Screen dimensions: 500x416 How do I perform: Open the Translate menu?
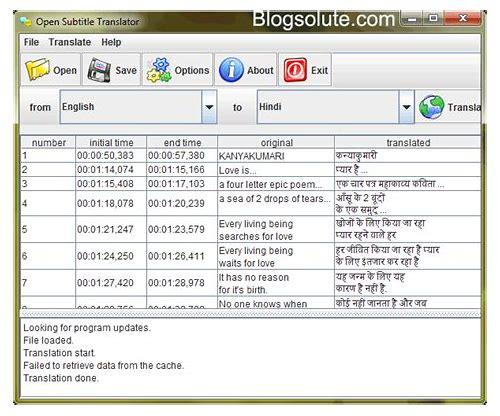(x=70, y=42)
